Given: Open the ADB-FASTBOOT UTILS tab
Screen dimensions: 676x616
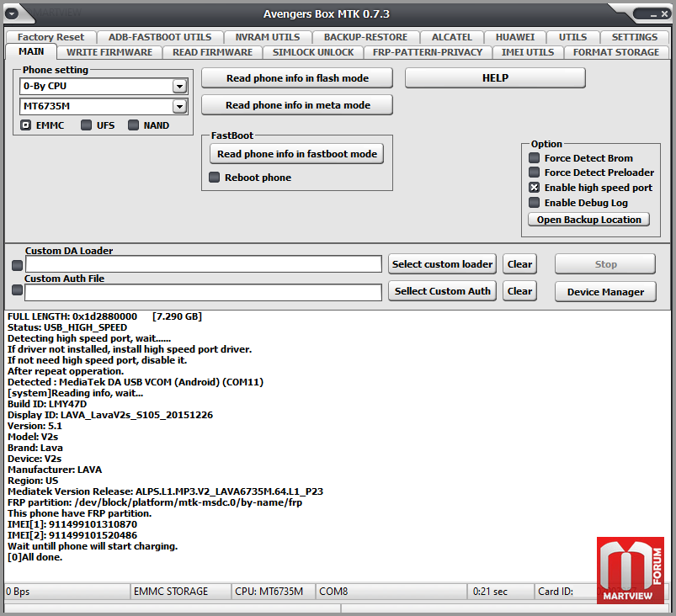Looking at the screenshot, I should [x=160, y=37].
